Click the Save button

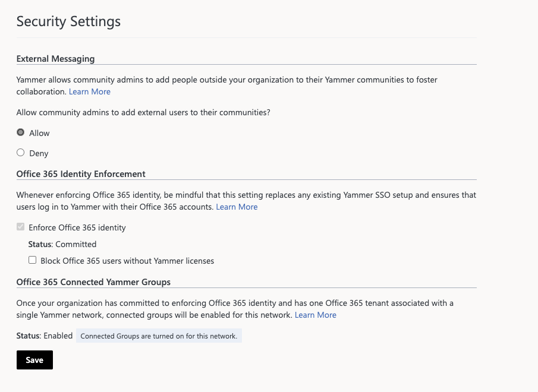(34, 360)
